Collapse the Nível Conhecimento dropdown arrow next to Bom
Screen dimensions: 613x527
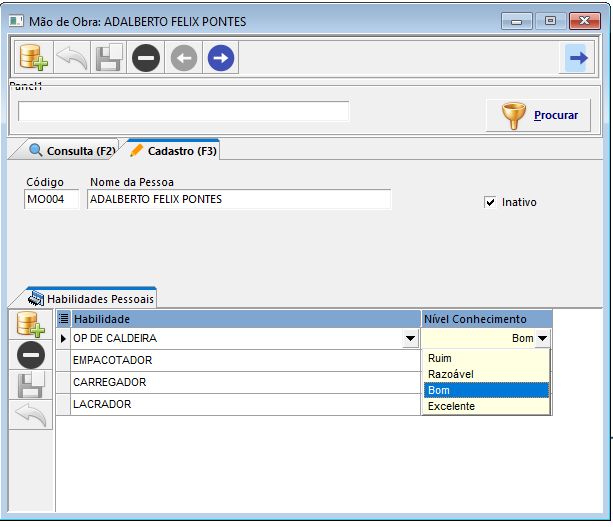pos(542,338)
